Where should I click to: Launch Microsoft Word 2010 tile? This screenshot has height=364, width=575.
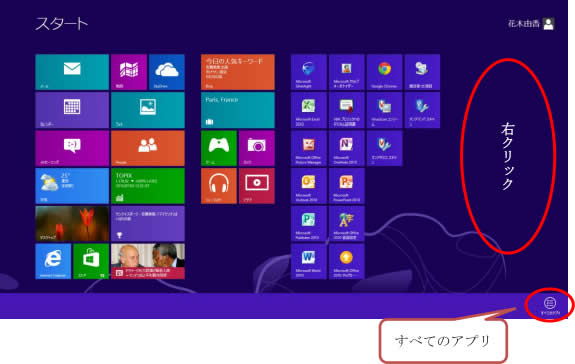tap(308, 261)
